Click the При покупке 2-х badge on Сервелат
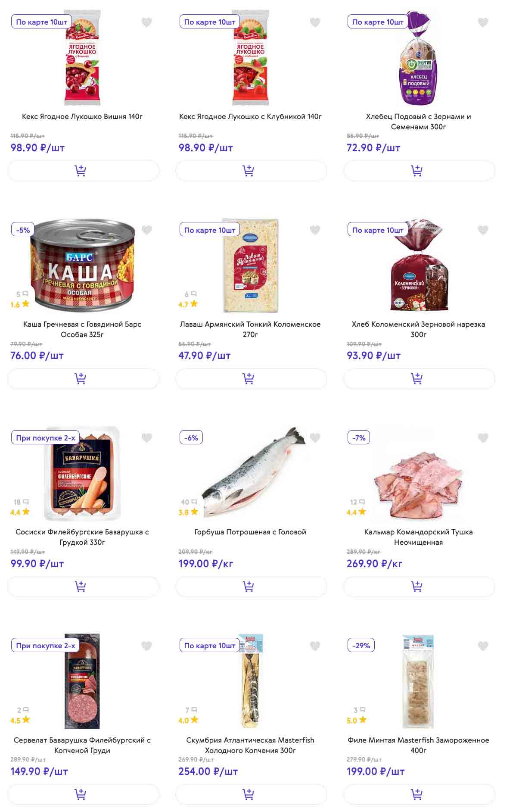The height and width of the screenshot is (812, 516). (x=46, y=645)
